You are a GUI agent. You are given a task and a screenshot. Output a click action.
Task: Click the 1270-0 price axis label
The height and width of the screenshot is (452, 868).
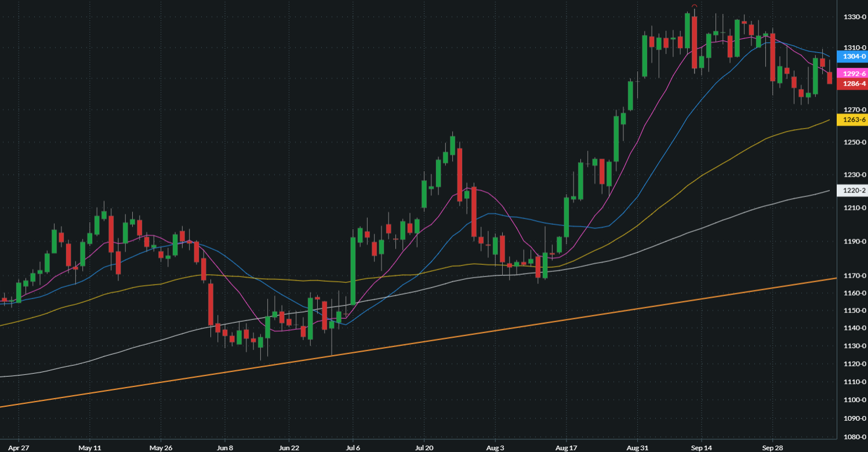[x=855, y=110]
